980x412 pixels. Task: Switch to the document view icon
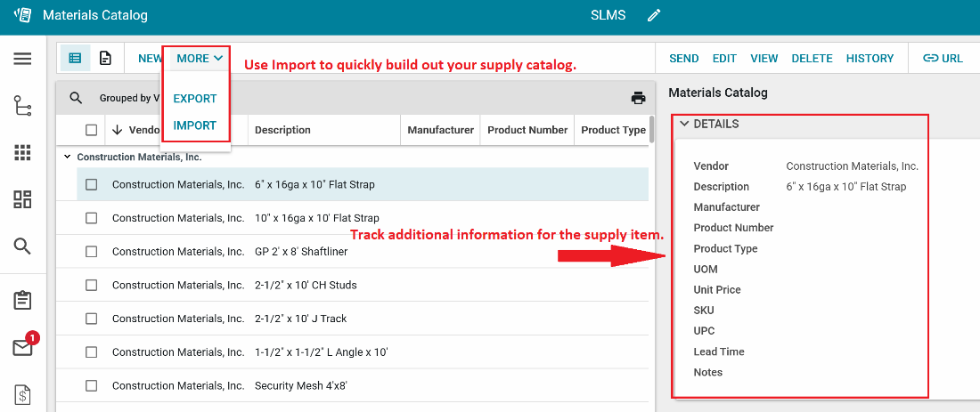105,59
